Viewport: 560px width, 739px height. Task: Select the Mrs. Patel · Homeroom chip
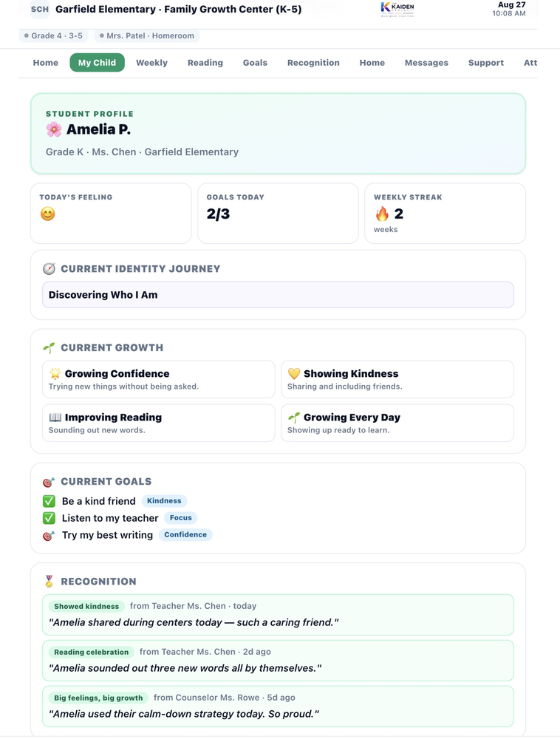coord(147,35)
